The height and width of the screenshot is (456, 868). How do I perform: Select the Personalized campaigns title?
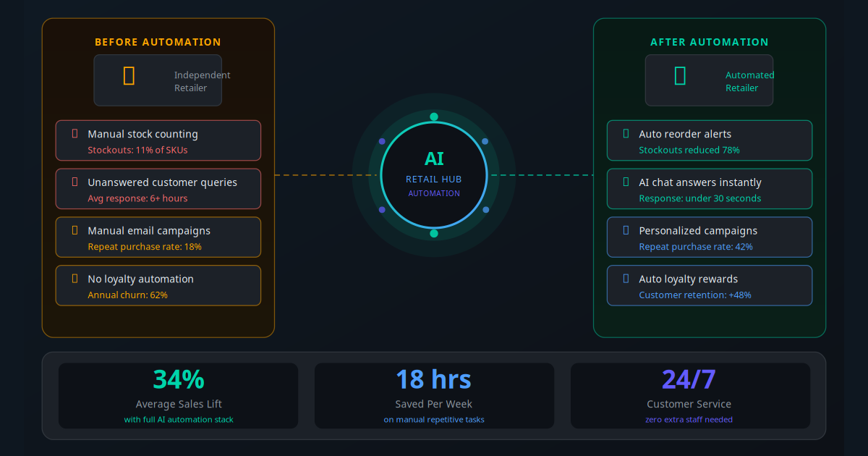click(x=698, y=231)
